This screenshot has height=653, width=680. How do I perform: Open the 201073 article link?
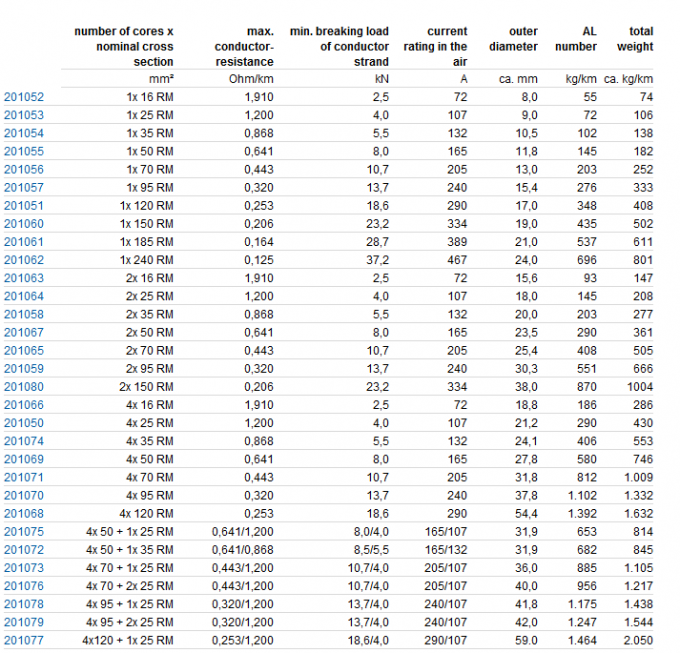pyautogui.click(x=24, y=567)
